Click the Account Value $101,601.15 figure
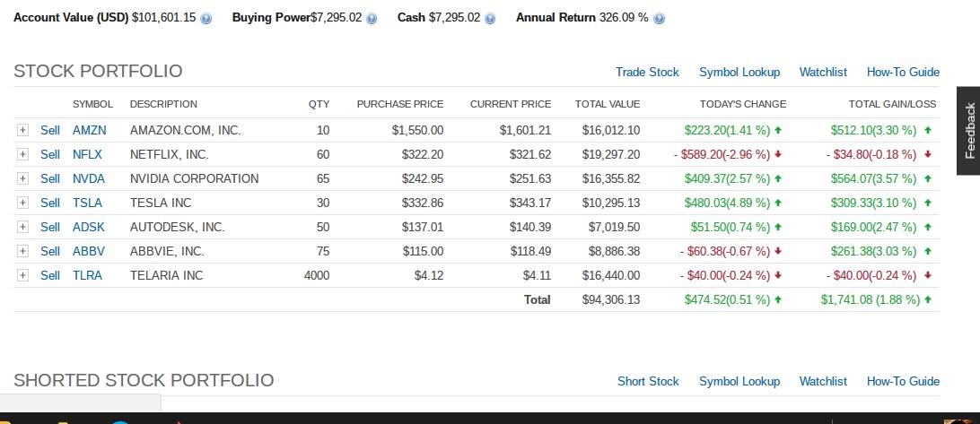Viewport: 980px width, 424px height. click(163, 18)
